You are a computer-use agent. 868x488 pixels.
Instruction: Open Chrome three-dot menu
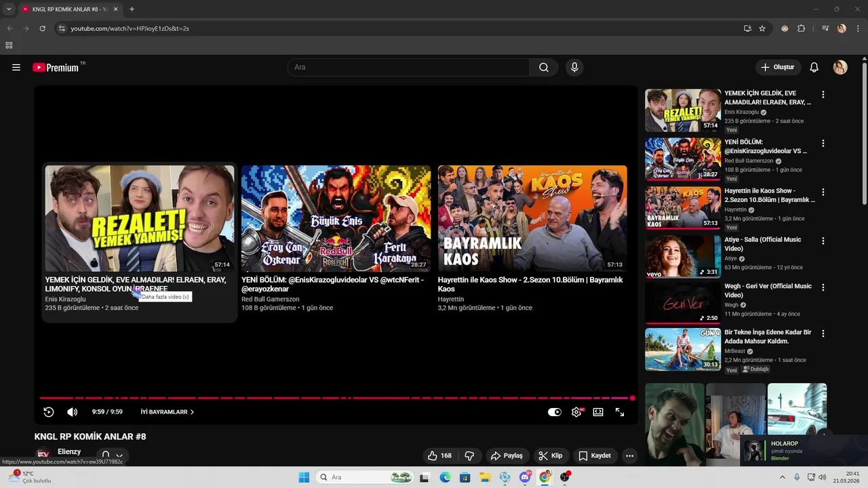859,28
